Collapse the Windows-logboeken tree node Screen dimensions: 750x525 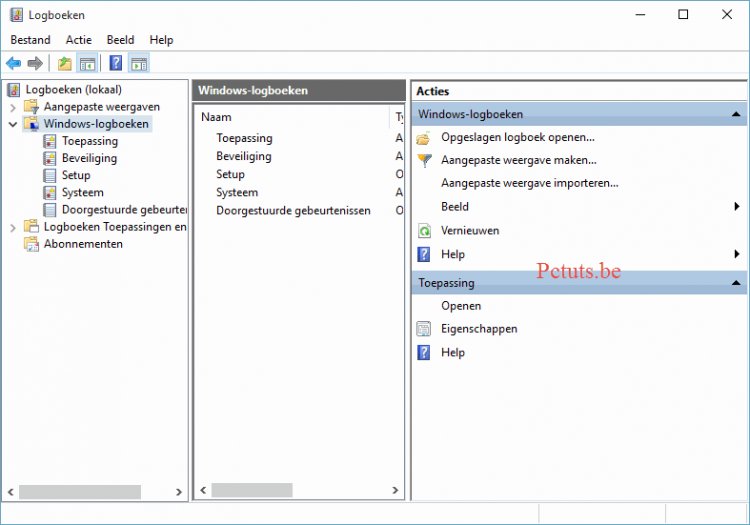coord(13,124)
